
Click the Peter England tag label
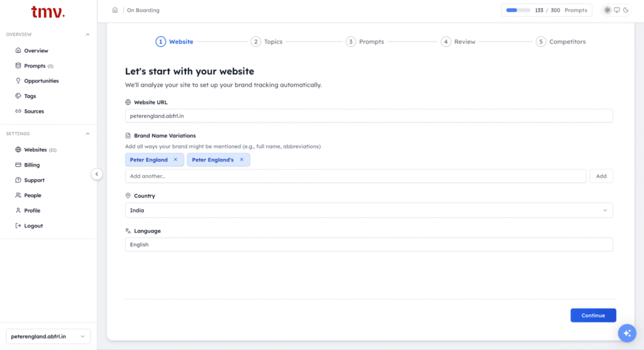[x=148, y=160]
